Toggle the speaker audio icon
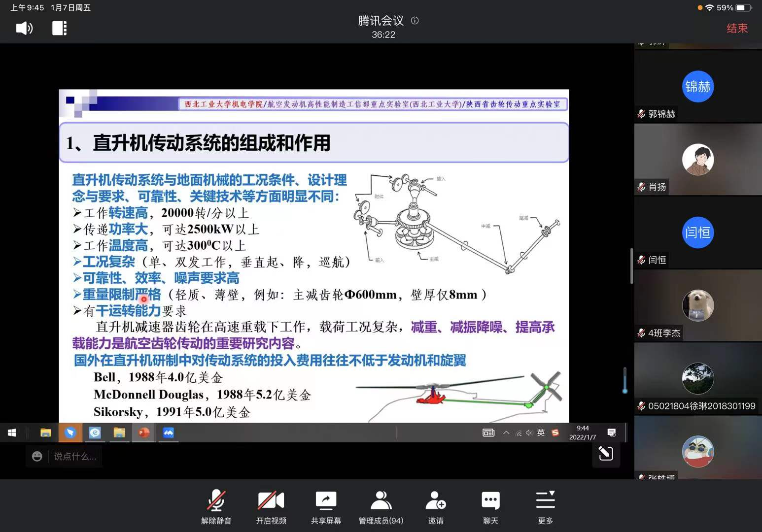 click(x=24, y=29)
